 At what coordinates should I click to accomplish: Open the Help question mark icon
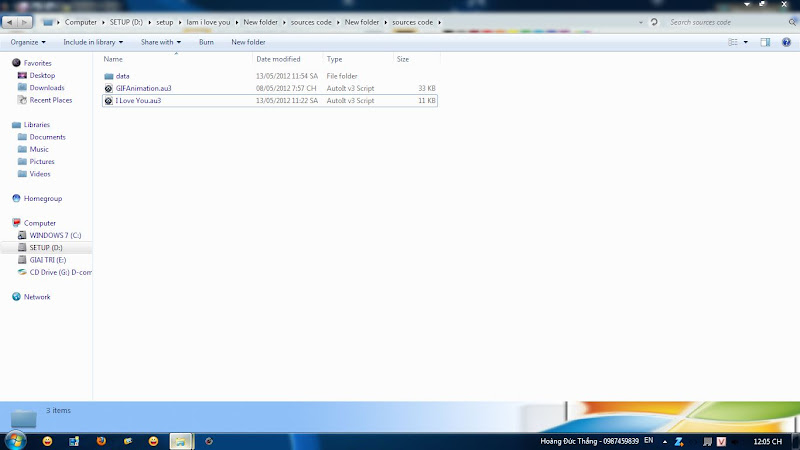click(x=786, y=42)
